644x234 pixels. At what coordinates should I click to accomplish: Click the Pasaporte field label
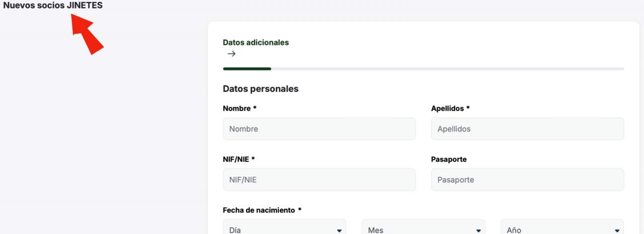[x=449, y=159]
